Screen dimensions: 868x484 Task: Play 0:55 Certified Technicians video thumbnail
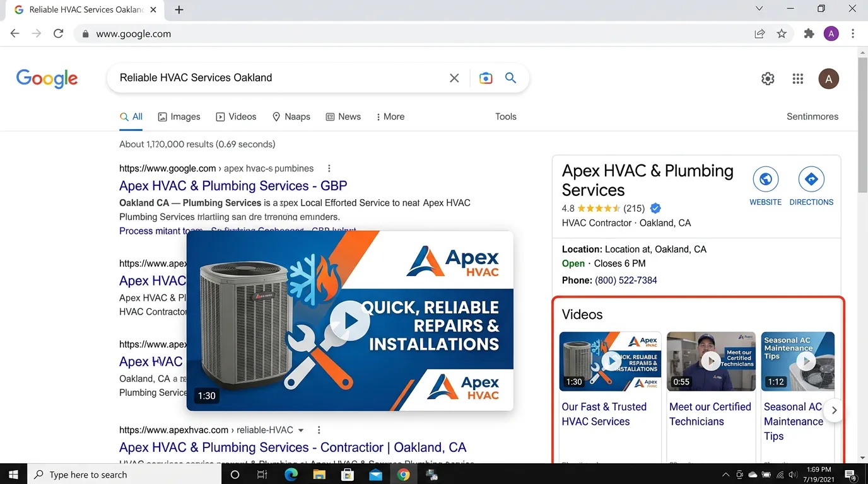711,362
